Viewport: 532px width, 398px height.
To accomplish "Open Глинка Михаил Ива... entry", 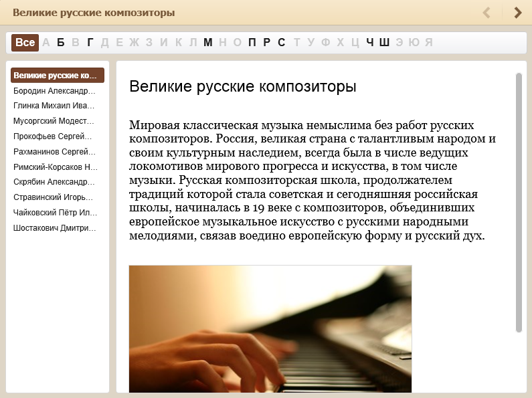I will pos(54,106).
